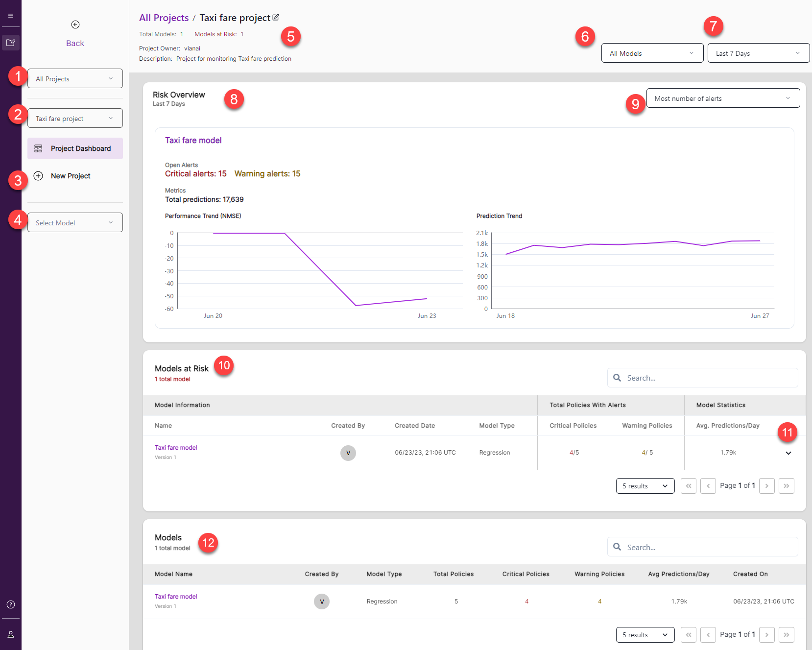Click the Models at Risk search field
The image size is (812, 650).
click(703, 378)
